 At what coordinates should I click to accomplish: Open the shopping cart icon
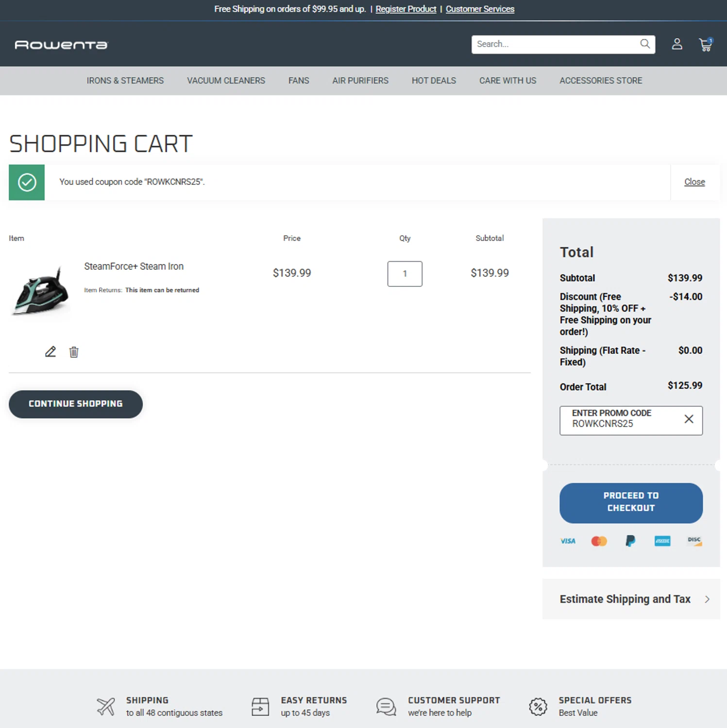706,44
